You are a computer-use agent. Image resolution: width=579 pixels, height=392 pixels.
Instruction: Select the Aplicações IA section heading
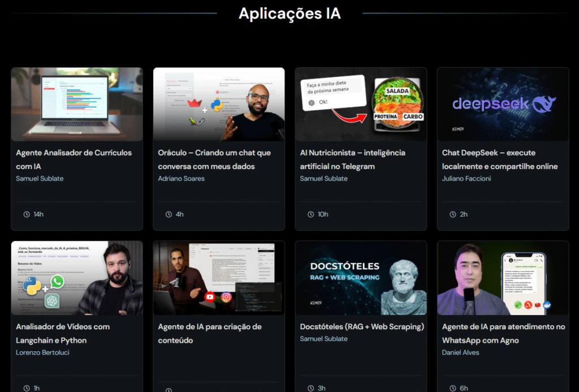[289, 13]
